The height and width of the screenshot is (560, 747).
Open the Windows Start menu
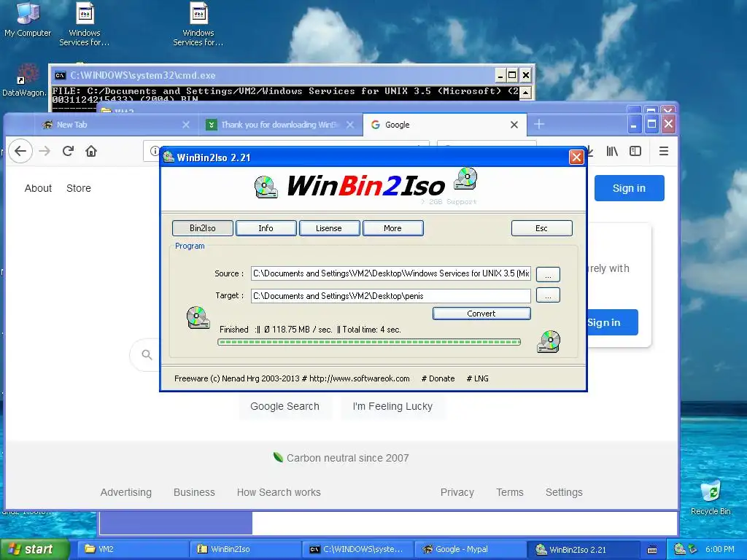click(x=34, y=549)
